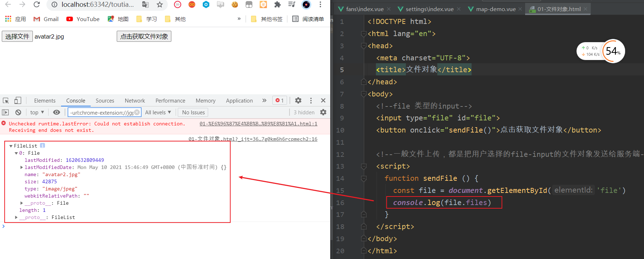Open the DevTools customize three-dot menu
This screenshot has height=259, width=644.
[x=311, y=100]
